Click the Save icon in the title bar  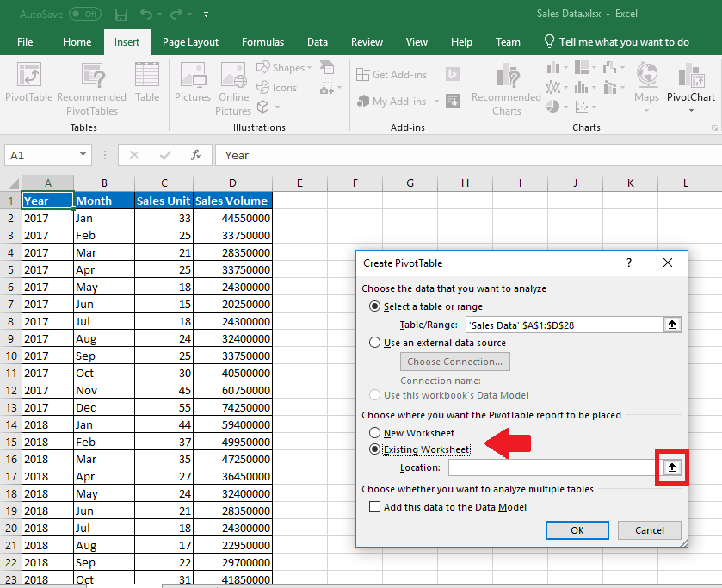point(121,15)
